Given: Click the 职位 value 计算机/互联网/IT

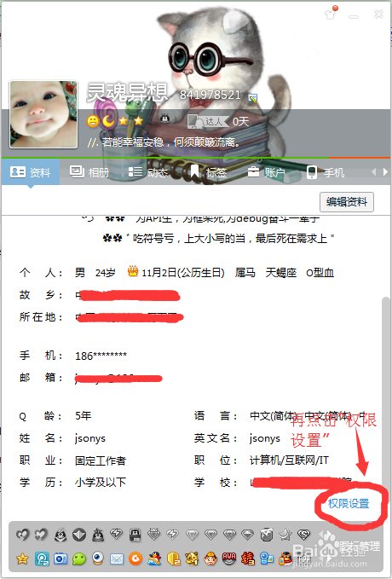Looking at the screenshot, I should pyautogui.click(x=289, y=460).
